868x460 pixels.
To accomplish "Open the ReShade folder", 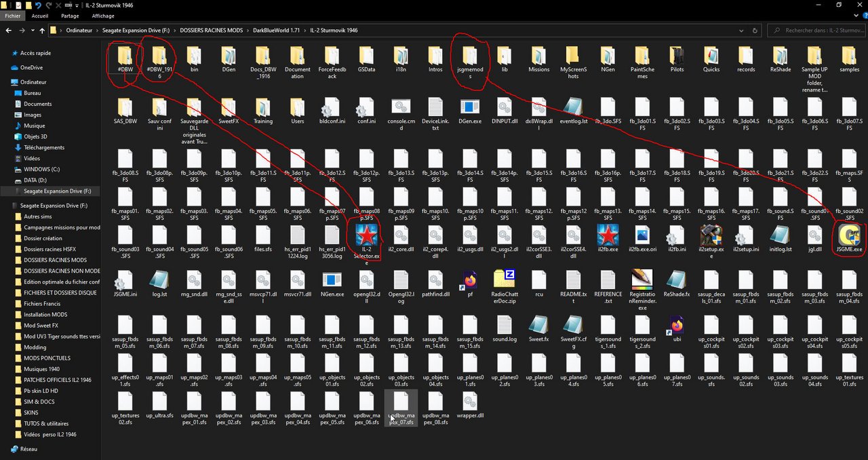I will click(x=781, y=60).
